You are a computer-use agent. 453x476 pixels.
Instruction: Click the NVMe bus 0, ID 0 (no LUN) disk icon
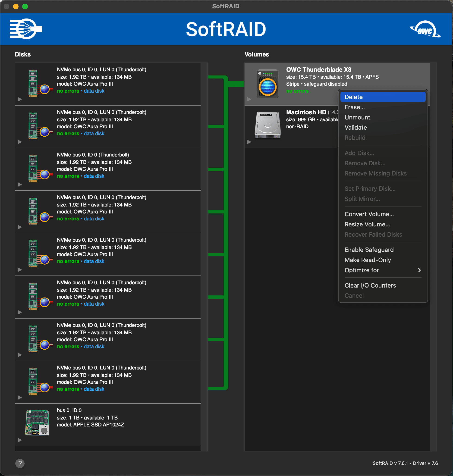tap(40, 169)
